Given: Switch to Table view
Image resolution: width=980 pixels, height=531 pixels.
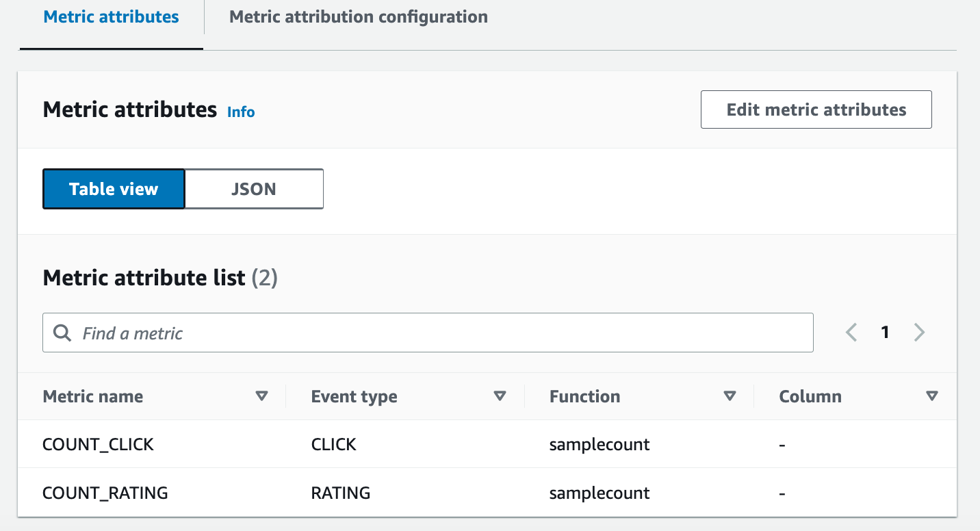Looking at the screenshot, I should (114, 189).
